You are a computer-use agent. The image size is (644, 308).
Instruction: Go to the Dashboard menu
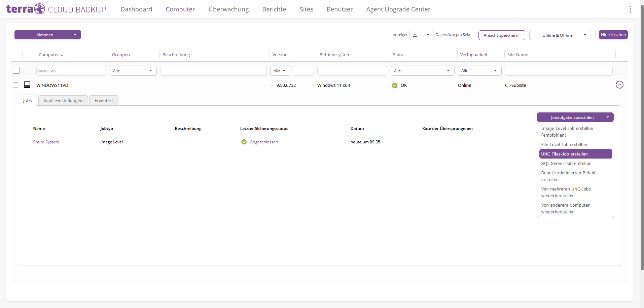point(136,9)
